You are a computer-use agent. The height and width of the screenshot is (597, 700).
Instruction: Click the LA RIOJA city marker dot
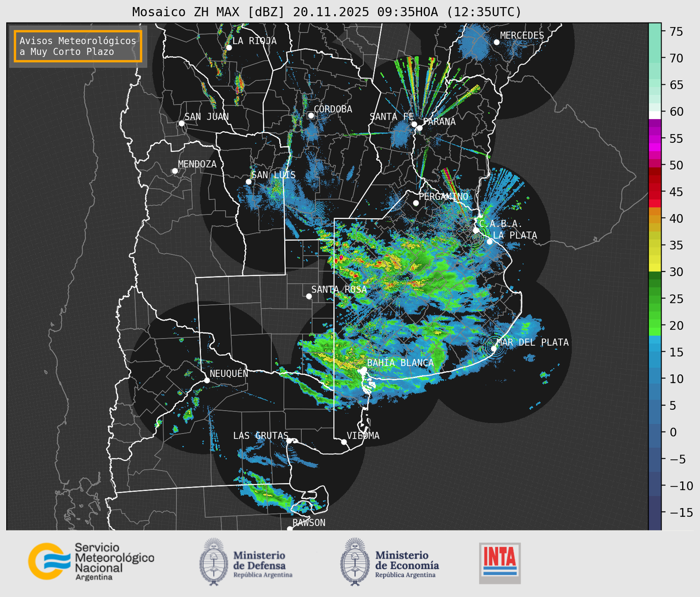229,48
